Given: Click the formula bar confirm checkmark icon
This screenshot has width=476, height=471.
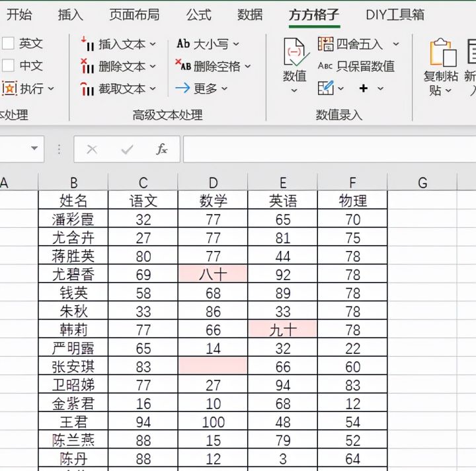Looking at the screenshot, I should 127,149.
